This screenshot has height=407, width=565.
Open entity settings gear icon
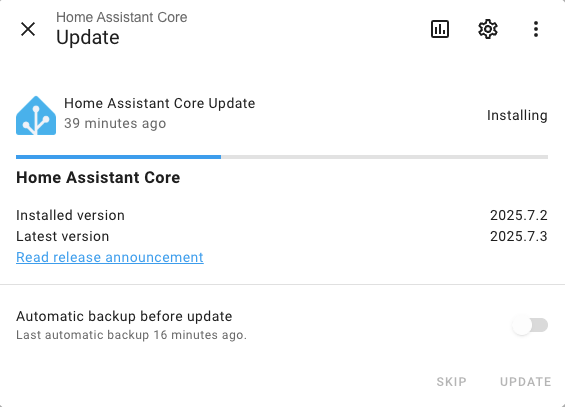tap(488, 29)
